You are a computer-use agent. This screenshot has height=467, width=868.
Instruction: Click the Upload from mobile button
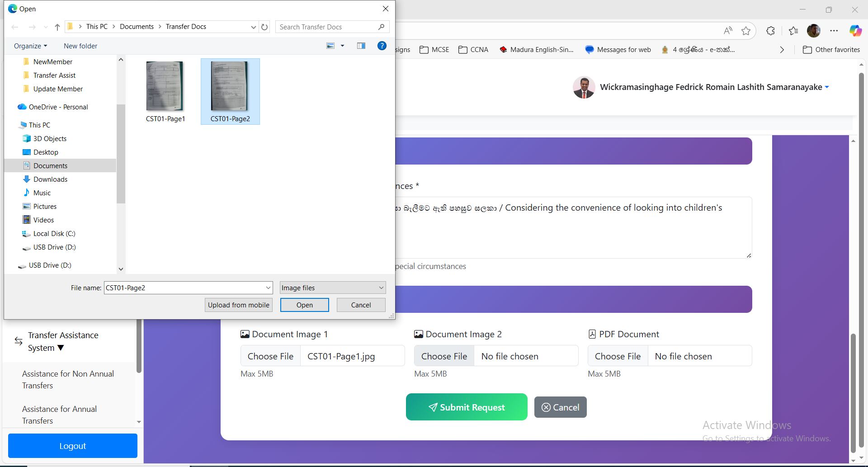coord(238,305)
